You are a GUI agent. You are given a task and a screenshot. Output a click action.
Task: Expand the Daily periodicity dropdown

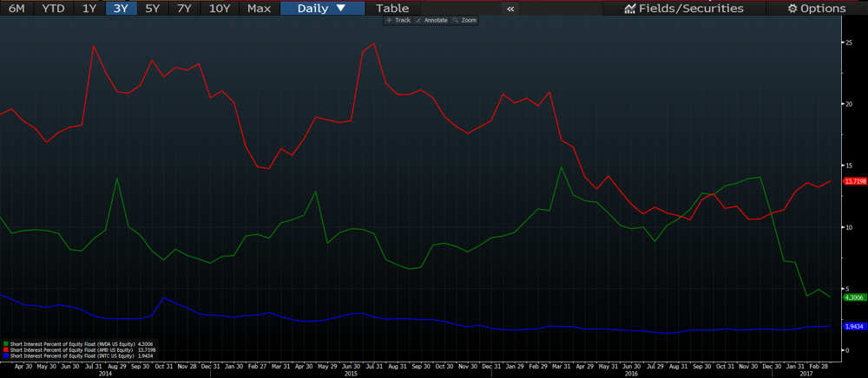(x=321, y=9)
